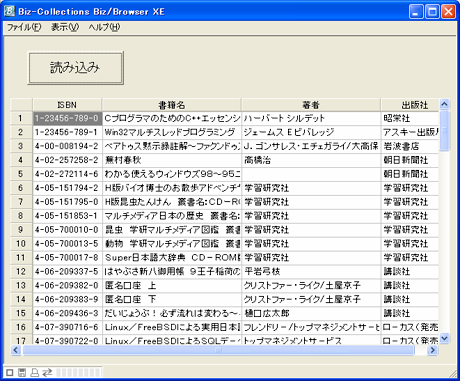
Task: Click the transfer arrows status bar icon
Action: (47, 372)
